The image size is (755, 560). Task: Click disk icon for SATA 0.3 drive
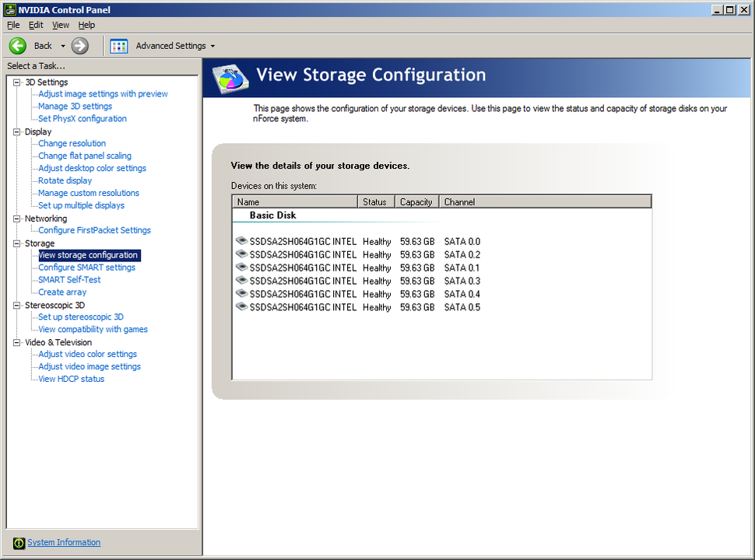[241, 279]
